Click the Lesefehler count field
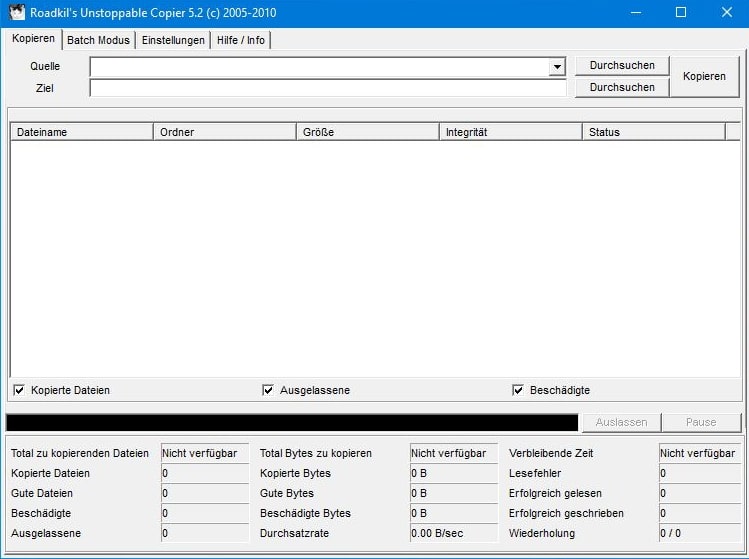Image resolution: width=749 pixels, height=559 pixels. [x=700, y=473]
